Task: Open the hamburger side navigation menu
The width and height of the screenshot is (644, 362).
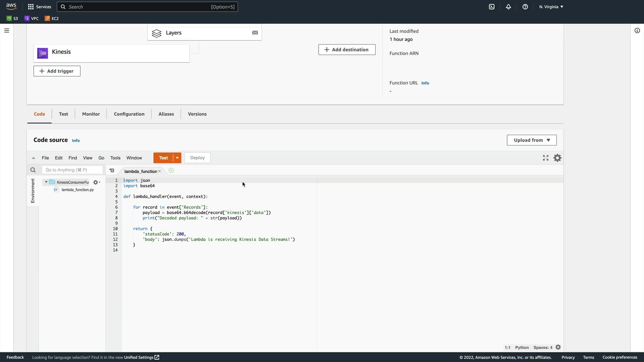Action: (x=7, y=31)
